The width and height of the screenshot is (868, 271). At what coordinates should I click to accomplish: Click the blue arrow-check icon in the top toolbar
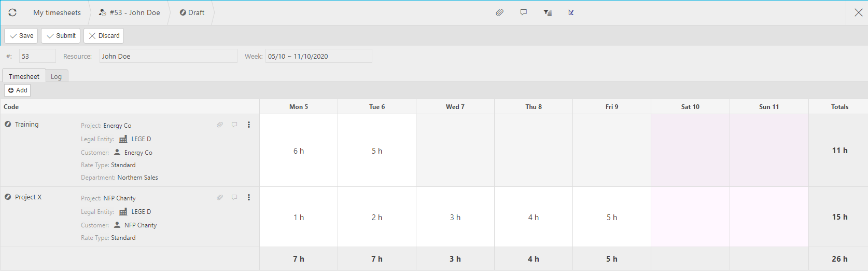pyautogui.click(x=571, y=12)
